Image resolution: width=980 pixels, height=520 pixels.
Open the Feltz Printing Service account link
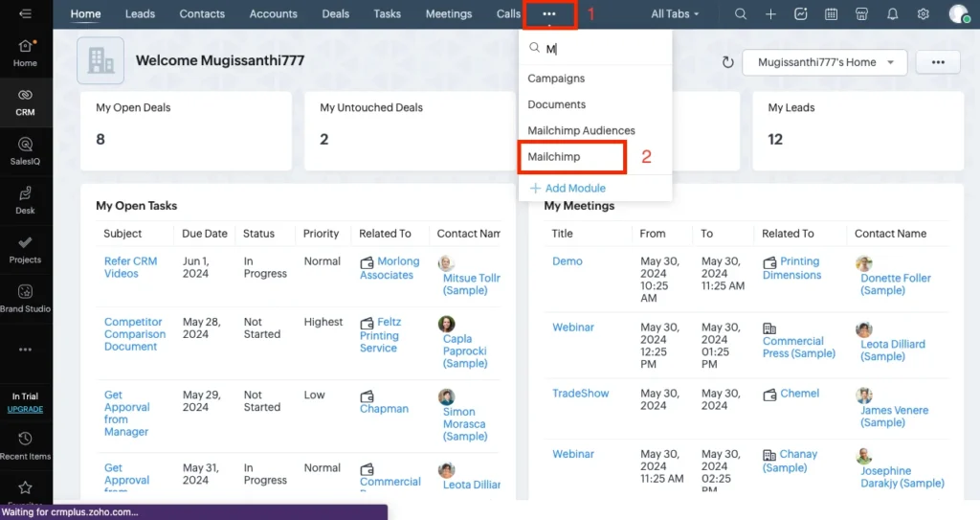tap(381, 335)
